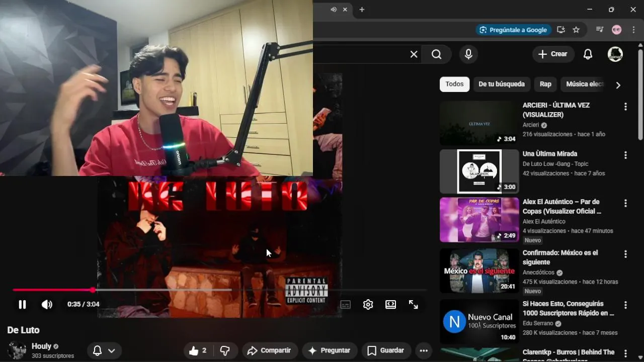
Task: Open the YouTube account avatar menu
Action: (615, 54)
